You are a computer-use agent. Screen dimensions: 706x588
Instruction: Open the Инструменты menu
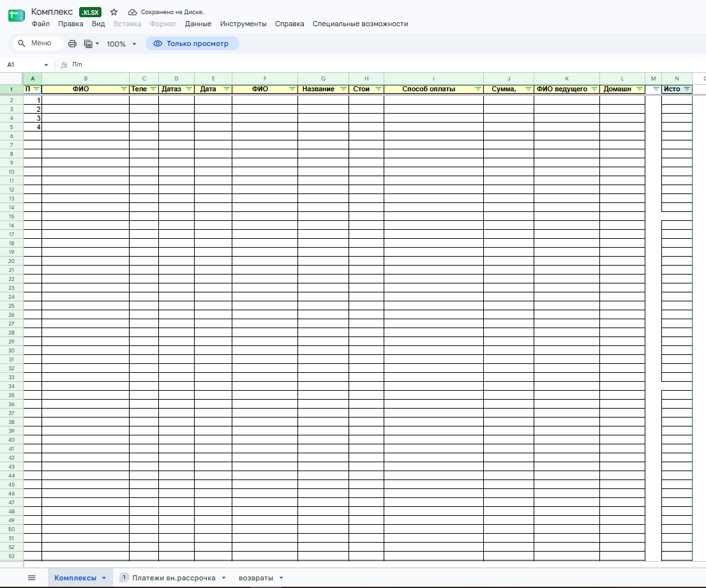(x=243, y=24)
